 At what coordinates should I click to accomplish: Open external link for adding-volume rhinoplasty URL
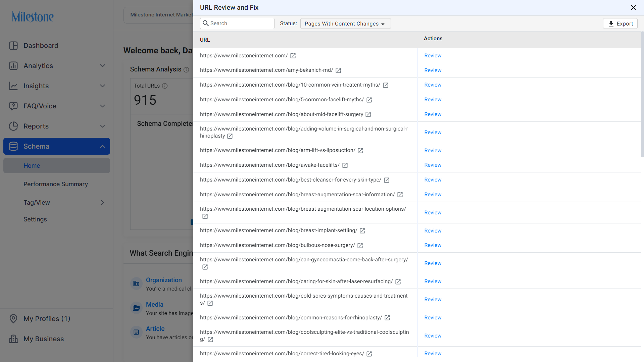pos(230,136)
